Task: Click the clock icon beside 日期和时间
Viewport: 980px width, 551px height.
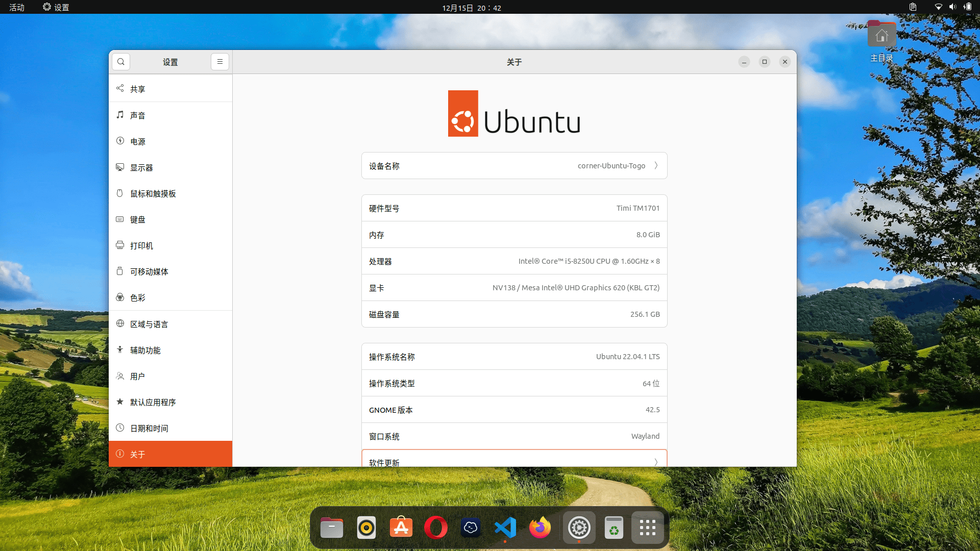Action: tap(120, 428)
